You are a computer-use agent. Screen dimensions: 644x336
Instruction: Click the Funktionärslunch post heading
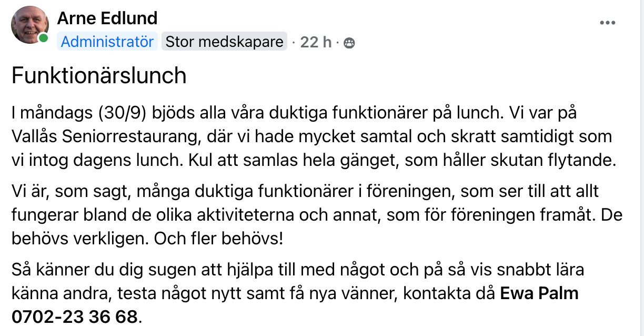(x=99, y=76)
